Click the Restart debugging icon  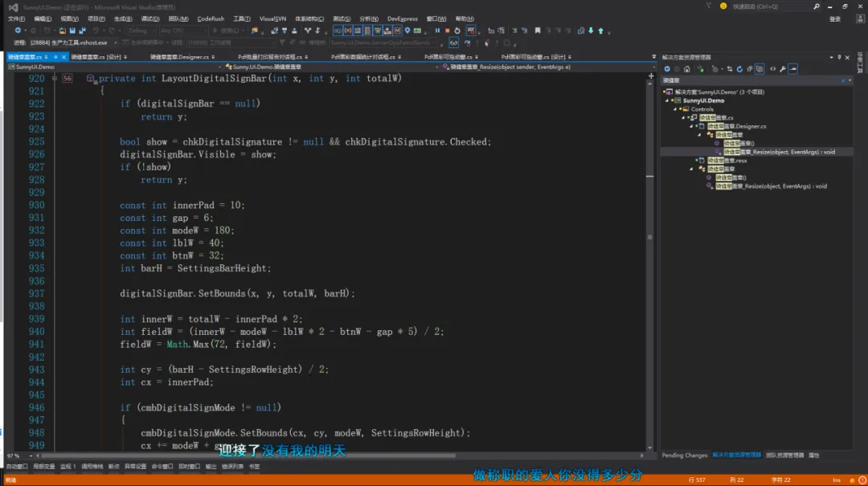coord(457,31)
